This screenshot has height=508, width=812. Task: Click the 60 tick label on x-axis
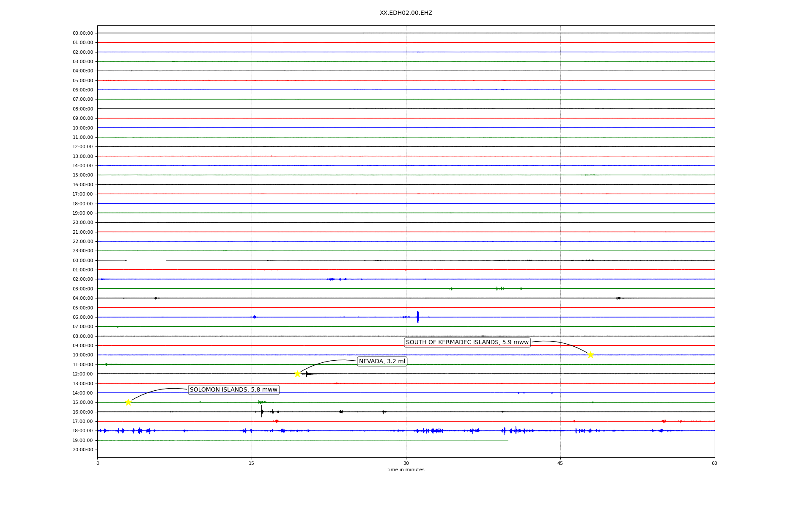(x=714, y=463)
